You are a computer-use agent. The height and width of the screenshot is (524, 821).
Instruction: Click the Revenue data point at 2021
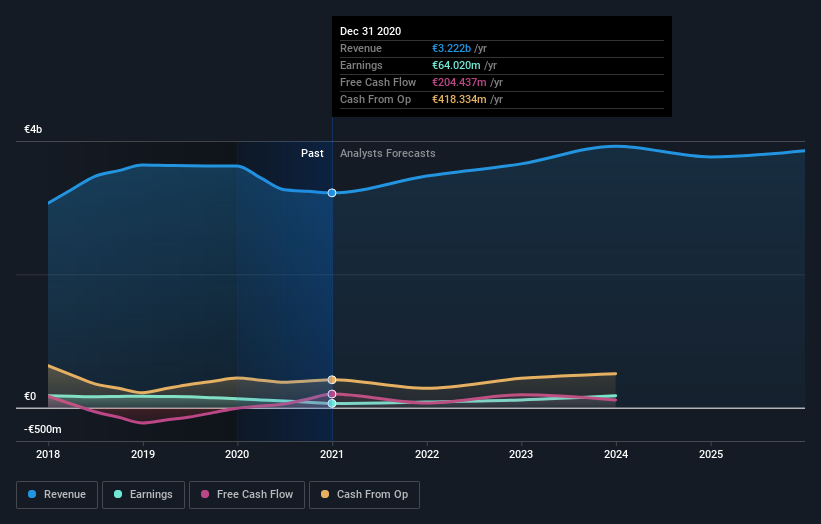click(x=332, y=193)
